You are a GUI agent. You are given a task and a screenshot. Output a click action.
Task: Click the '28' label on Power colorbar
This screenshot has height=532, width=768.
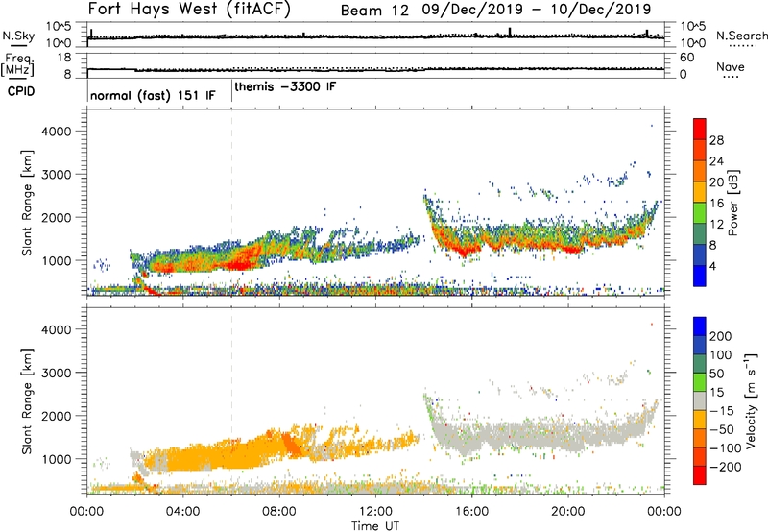[x=716, y=140]
